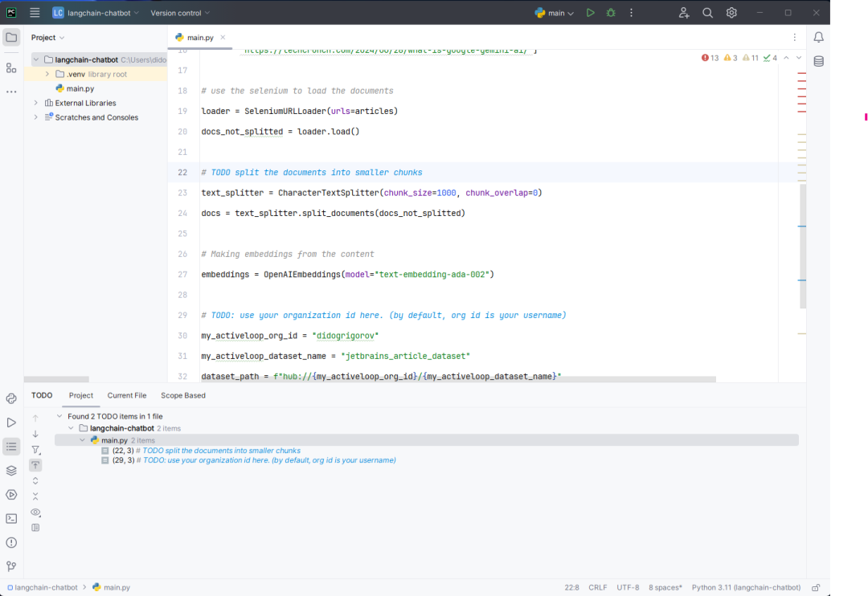Expand External Libraries node
The width and height of the screenshot is (868, 596).
click(36, 103)
